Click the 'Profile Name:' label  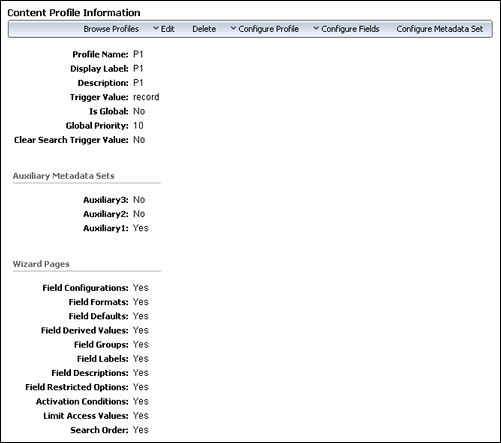[x=100, y=54]
